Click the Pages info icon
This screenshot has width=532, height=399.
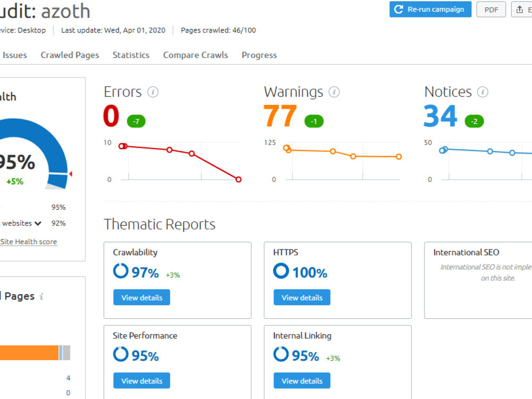click(x=41, y=296)
